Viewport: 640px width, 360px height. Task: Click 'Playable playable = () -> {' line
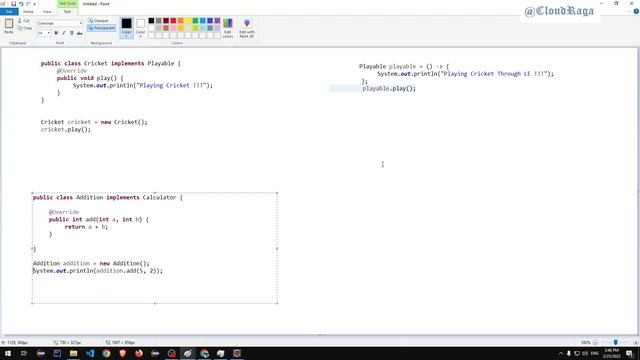(x=404, y=67)
